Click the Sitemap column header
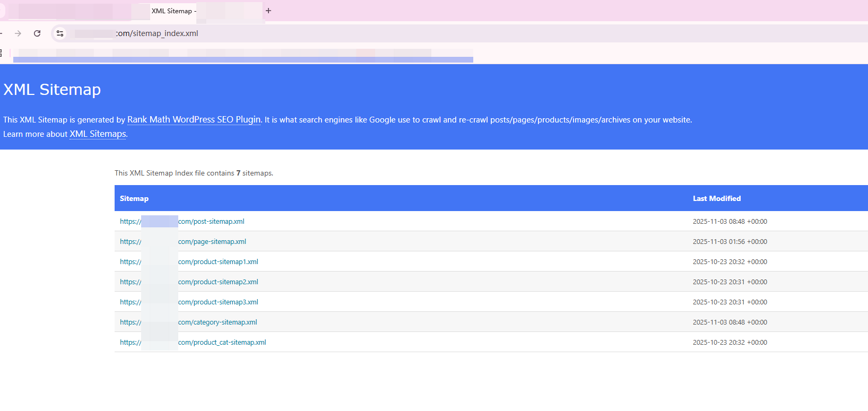 (x=134, y=199)
